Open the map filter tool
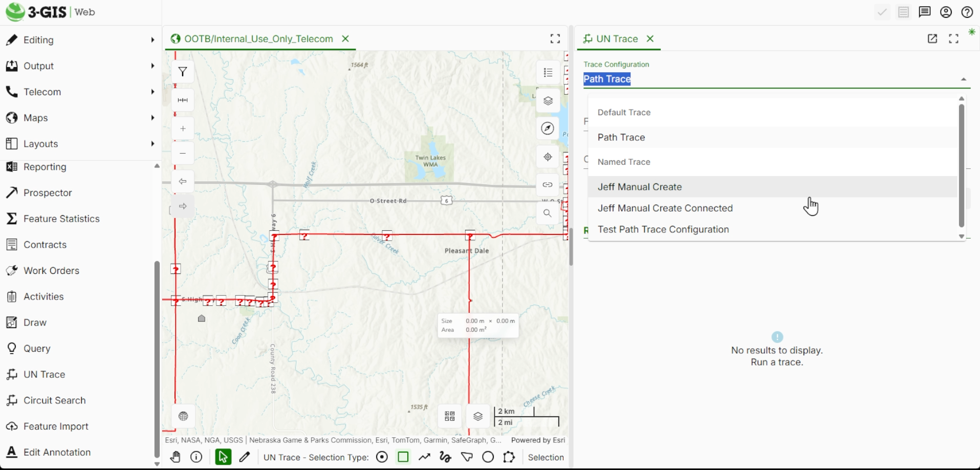 point(183,72)
